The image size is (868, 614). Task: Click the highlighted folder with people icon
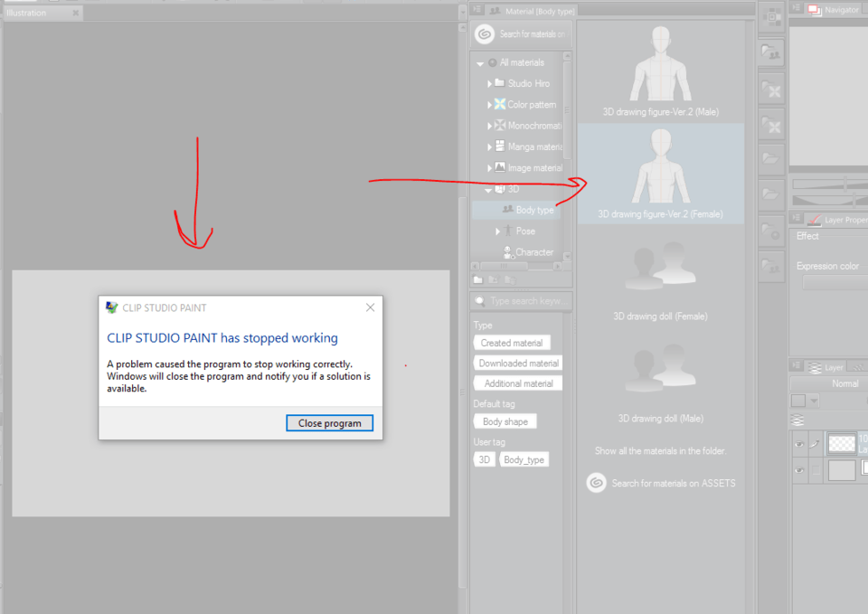[771, 52]
